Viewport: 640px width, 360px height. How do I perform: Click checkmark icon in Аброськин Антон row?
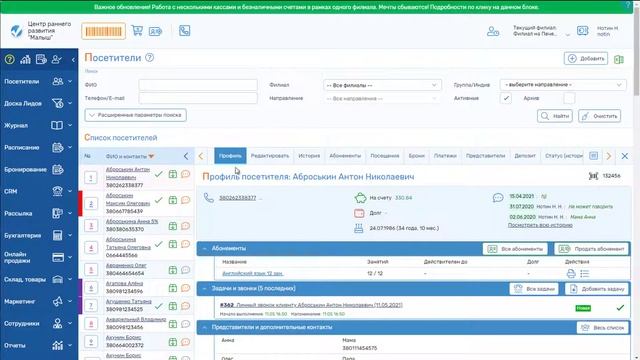(x=158, y=174)
